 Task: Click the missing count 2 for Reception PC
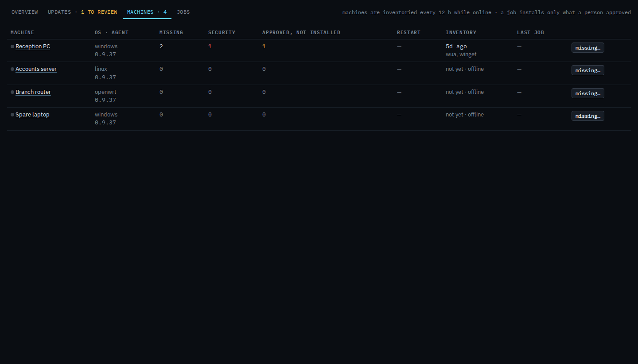161,46
